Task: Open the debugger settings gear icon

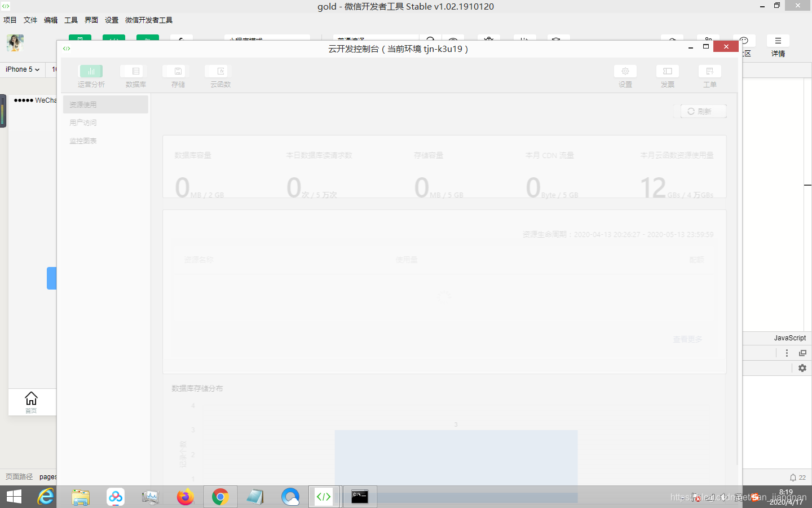Action: (x=802, y=368)
